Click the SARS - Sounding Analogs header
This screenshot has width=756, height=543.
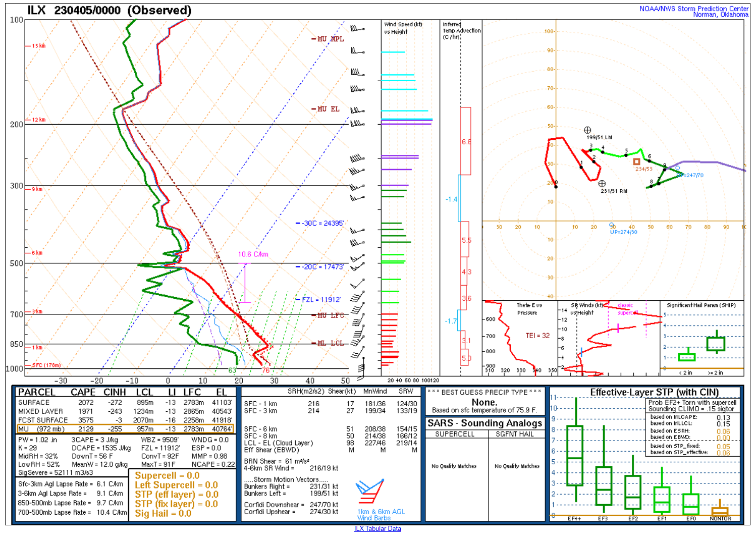pyautogui.click(x=484, y=423)
